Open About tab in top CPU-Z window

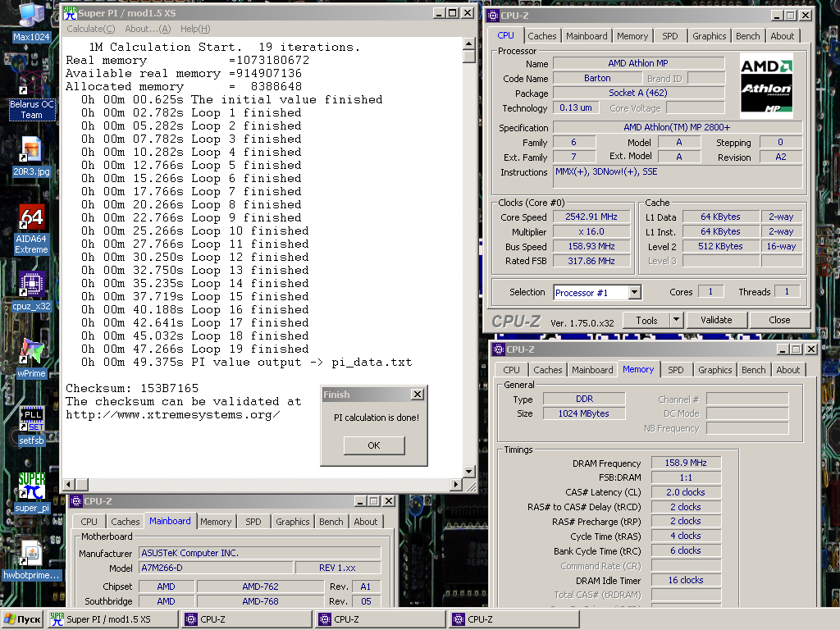[x=782, y=36]
